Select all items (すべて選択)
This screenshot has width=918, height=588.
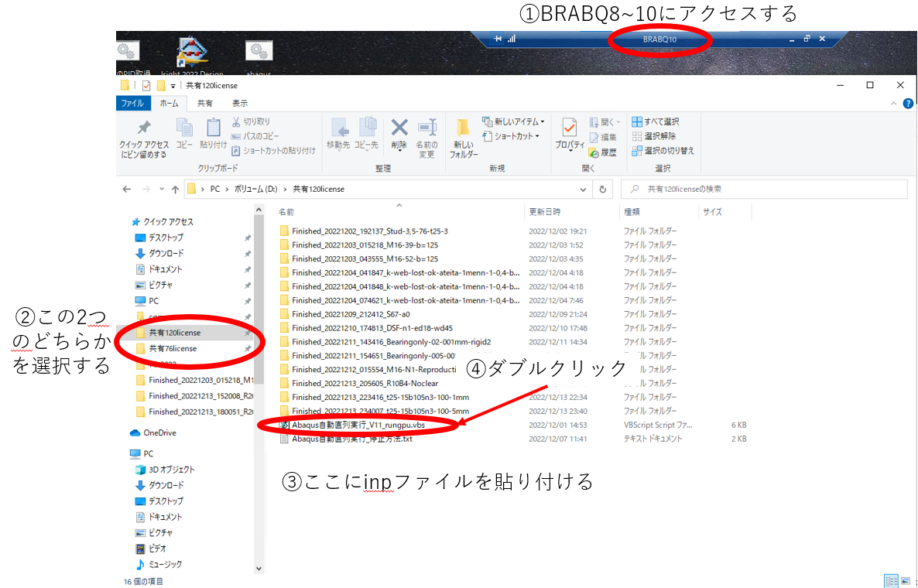(x=655, y=121)
